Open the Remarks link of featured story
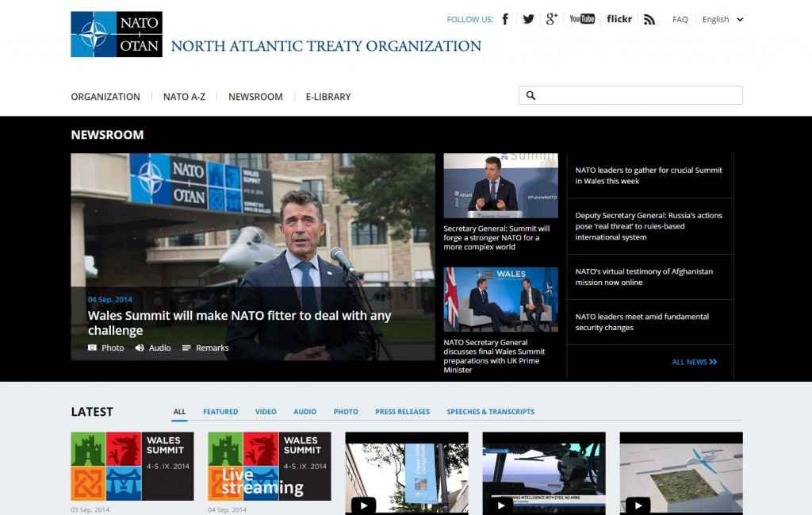The height and width of the screenshot is (515, 812). pyautogui.click(x=213, y=348)
